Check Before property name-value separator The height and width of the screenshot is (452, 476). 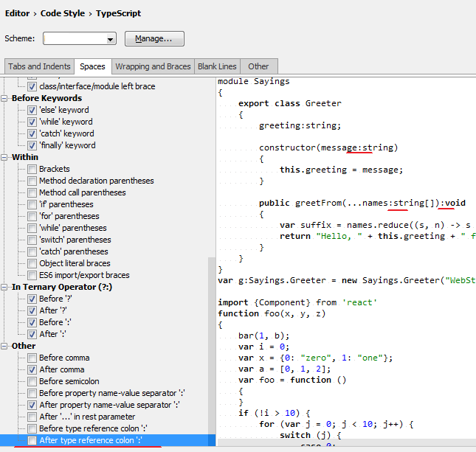pos(32,393)
